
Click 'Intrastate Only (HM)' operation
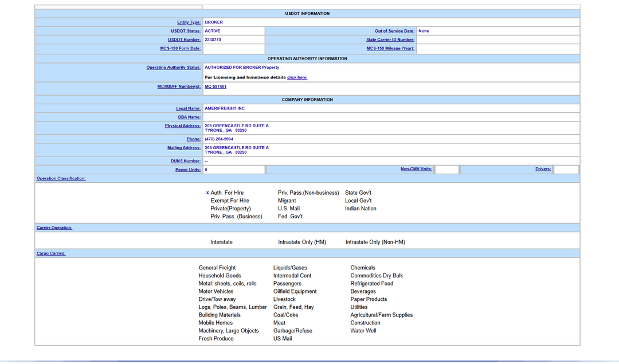click(302, 242)
